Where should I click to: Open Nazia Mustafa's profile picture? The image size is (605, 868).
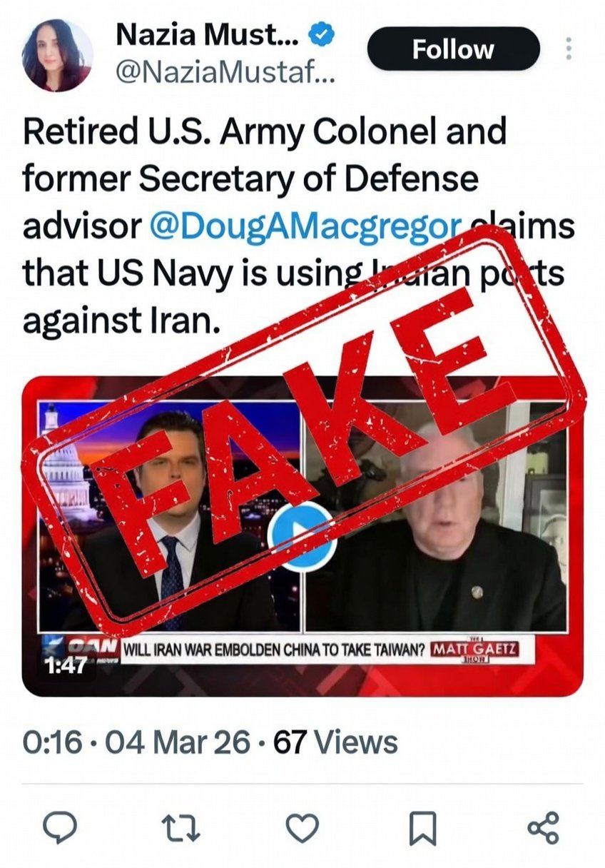tap(57, 56)
